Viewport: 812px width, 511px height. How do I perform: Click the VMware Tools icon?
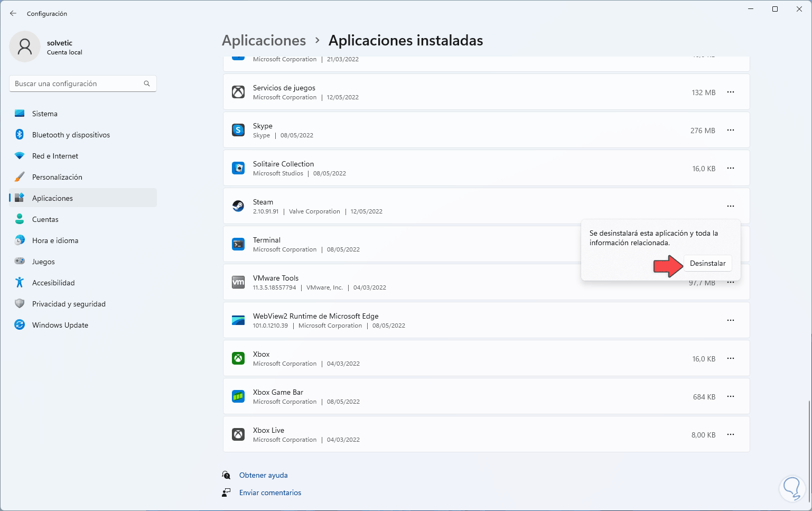(x=238, y=282)
